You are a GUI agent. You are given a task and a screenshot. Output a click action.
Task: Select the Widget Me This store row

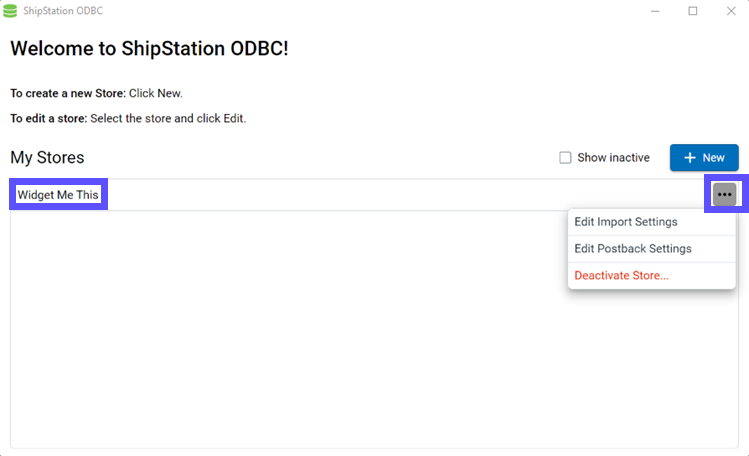374,195
